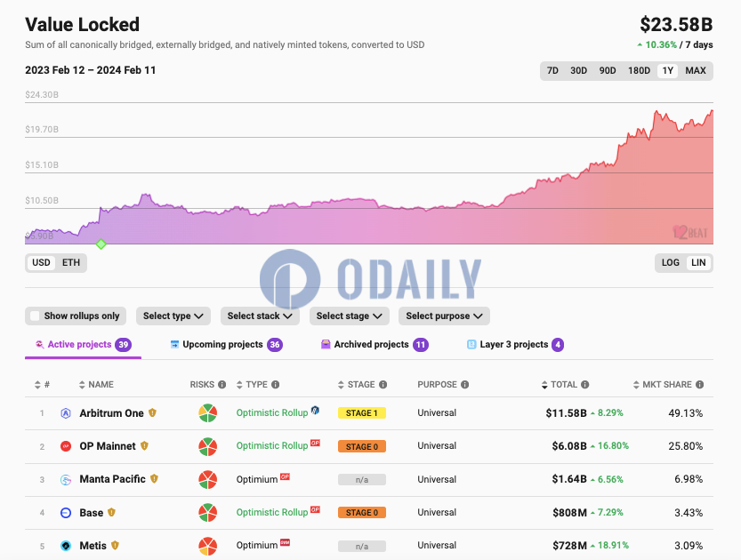The height and width of the screenshot is (560, 741).
Task: Open the Select purpose dropdown
Action: 444,316
